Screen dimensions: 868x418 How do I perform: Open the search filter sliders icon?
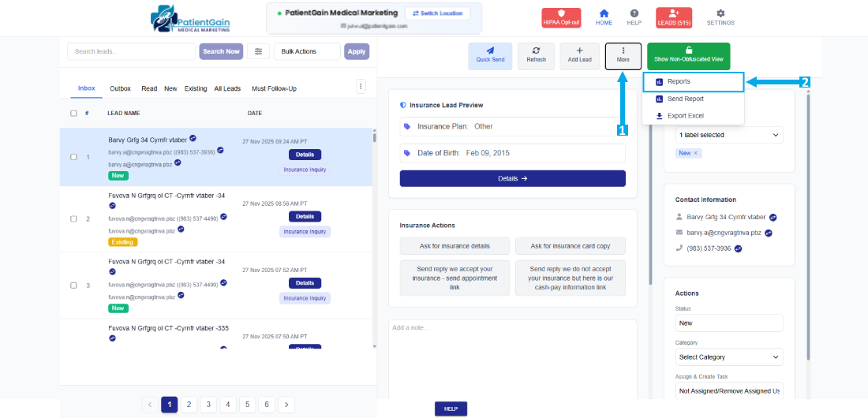259,51
